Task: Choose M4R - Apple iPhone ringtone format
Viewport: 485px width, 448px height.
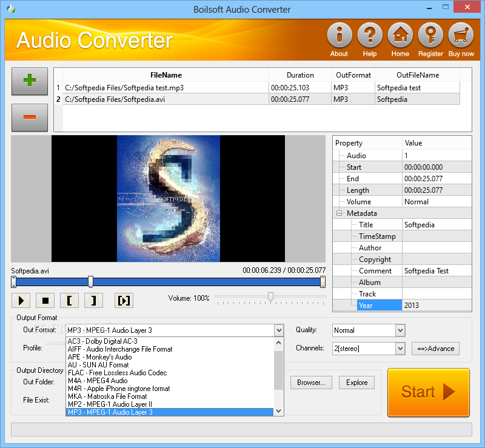Action: pos(170,389)
